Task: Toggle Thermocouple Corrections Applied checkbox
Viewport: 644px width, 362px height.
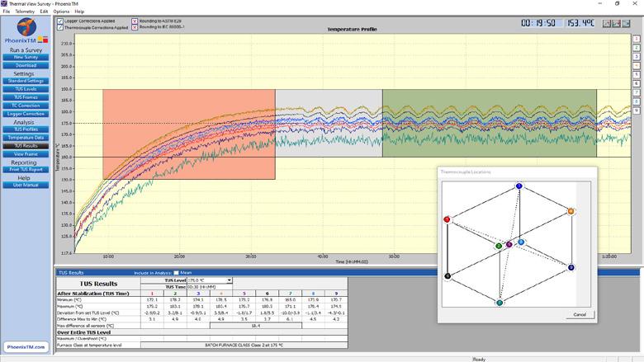Action: [59, 26]
